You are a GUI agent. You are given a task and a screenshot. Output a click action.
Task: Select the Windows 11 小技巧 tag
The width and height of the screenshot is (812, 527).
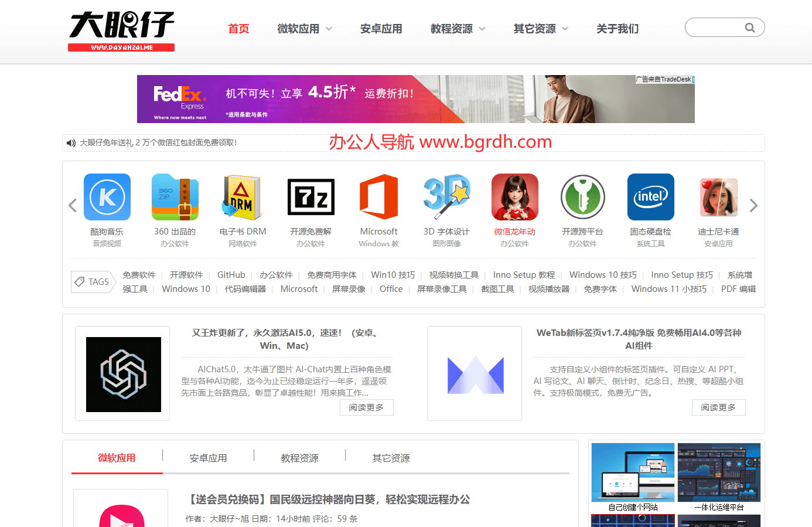click(x=669, y=289)
